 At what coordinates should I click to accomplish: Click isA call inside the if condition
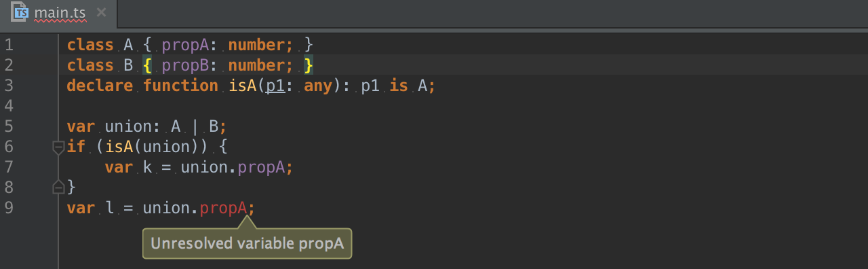119,147
